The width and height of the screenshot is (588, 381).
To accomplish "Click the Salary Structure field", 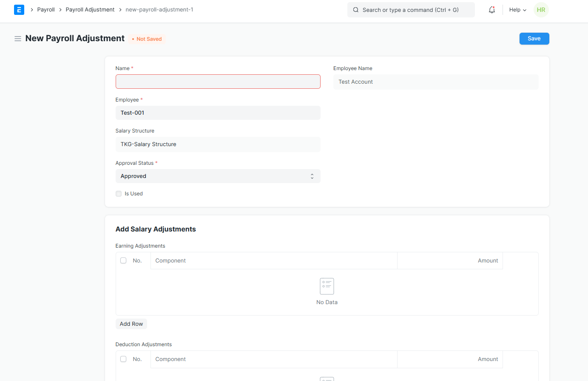I will [x=218, y=144].
